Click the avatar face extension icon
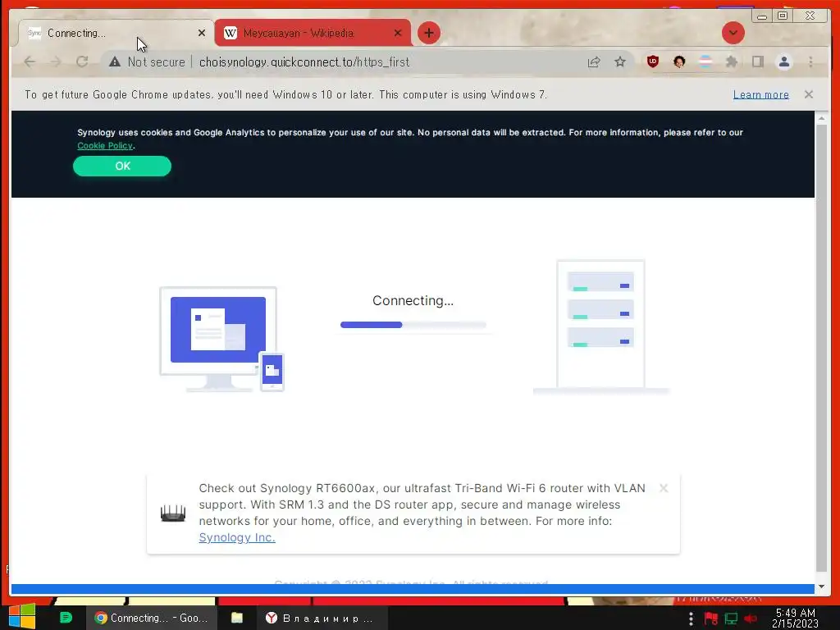Image resolution: width=840 pixels, height=630 pixels. (x=679, y=62)
